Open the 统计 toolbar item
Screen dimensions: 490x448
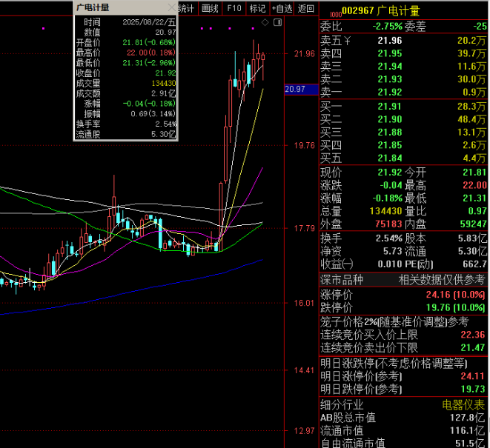pos(186,8)
